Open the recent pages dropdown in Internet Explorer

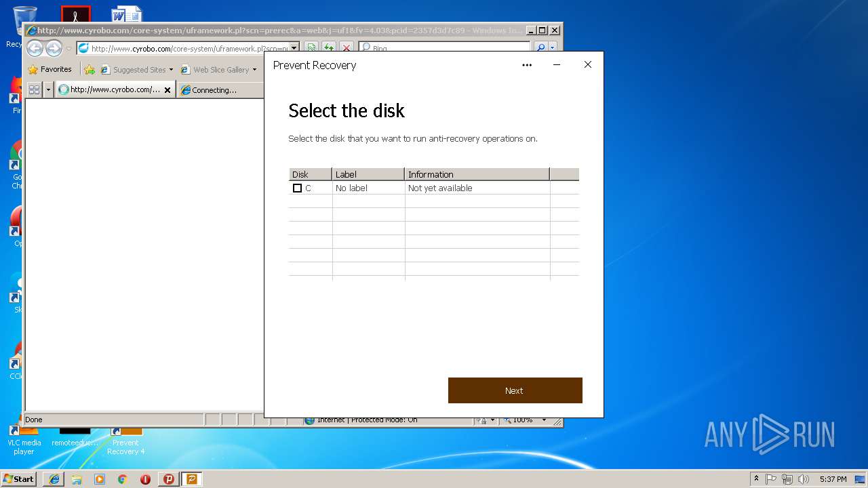[x=68, y=49]
